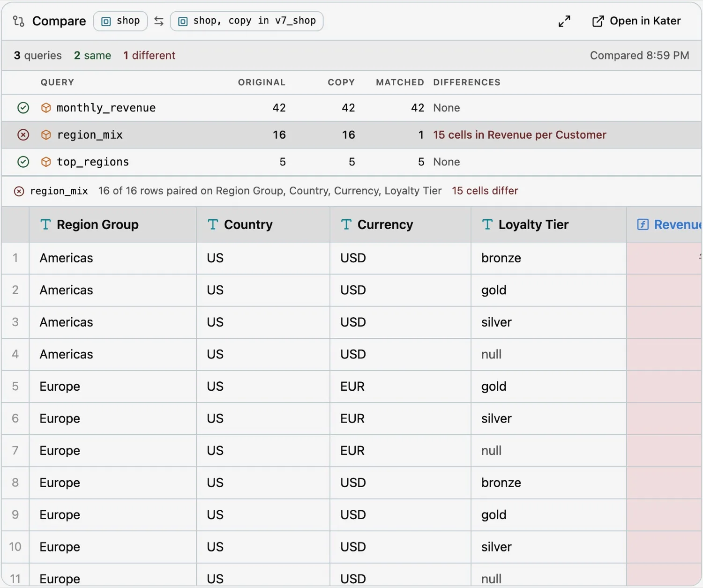This screenshot has width=703, height=588.
Task: Click the 'EUR' currency cell in row 5
Action: [x=401, y=387]
